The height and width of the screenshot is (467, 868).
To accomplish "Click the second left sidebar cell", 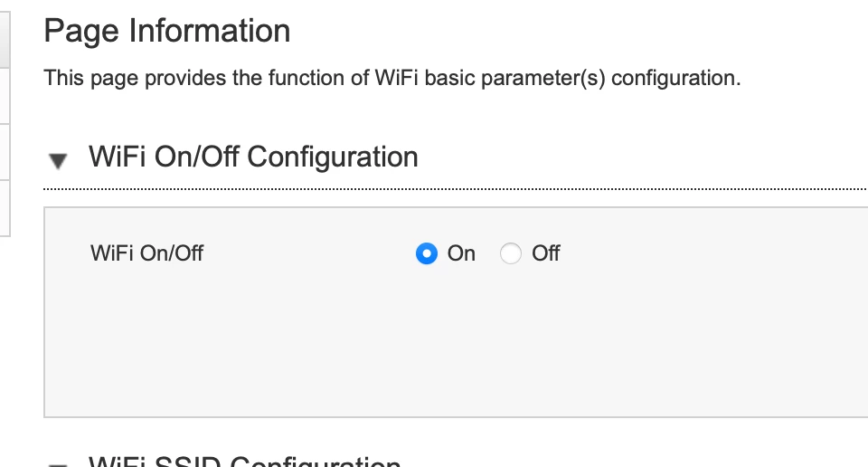I will coord(5,95).
